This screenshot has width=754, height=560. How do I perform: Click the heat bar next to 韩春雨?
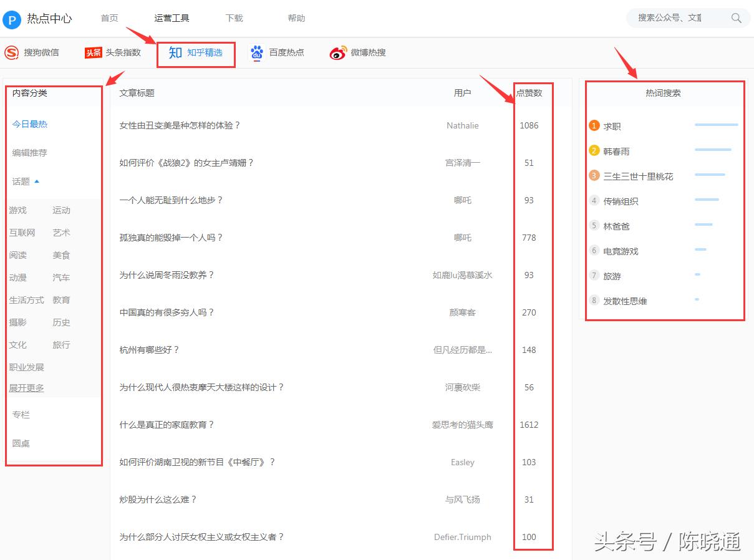[713, 150]
